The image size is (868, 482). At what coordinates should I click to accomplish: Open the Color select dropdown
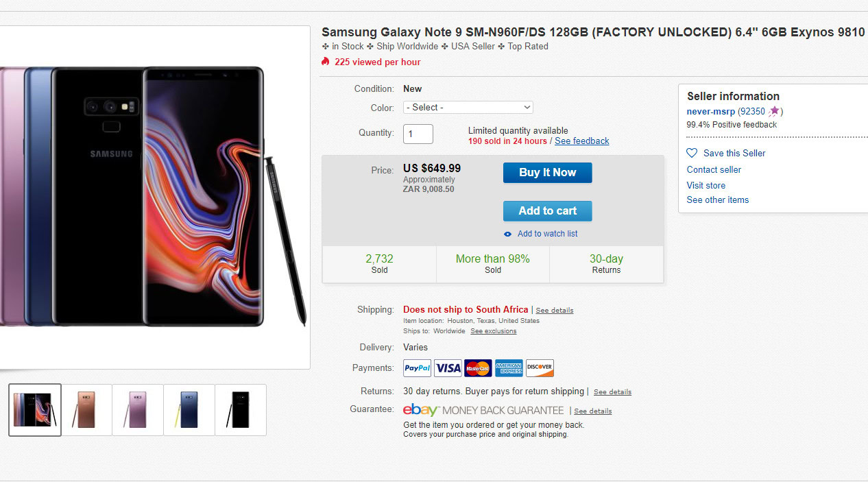[468, 107]
